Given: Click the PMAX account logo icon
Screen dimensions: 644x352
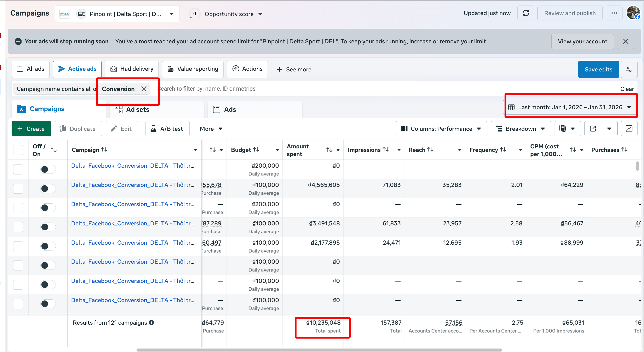Looking at the screenshot, I should click(64, 14).
